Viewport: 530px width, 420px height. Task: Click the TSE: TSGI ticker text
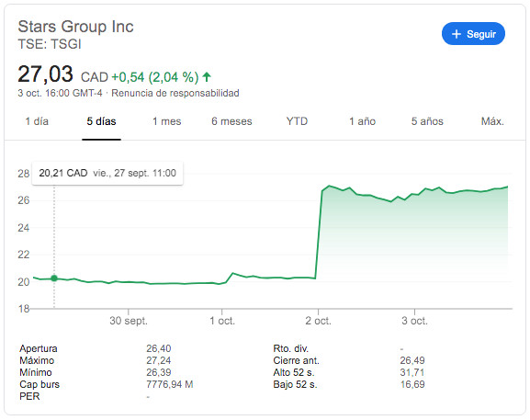pos(50,44)
